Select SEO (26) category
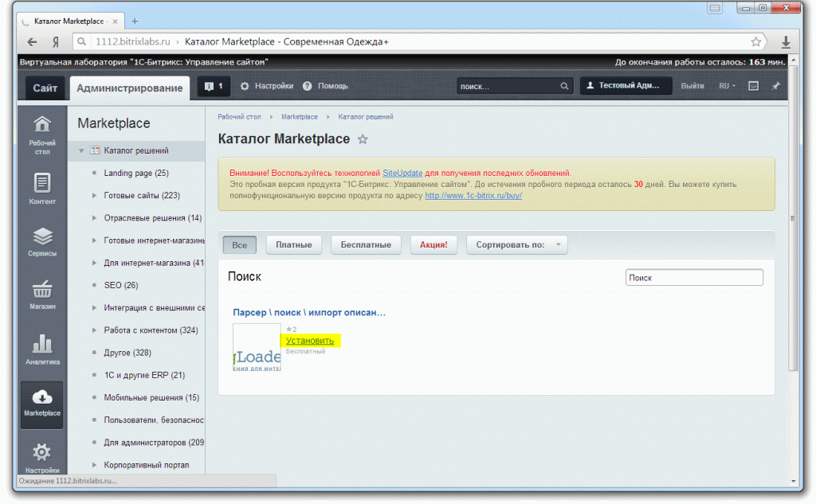816x504 pixels. pos(121,285)
